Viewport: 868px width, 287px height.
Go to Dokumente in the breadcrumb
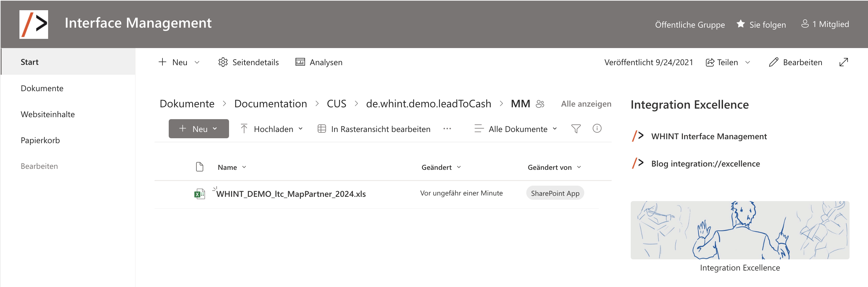(x=187, y=104)
